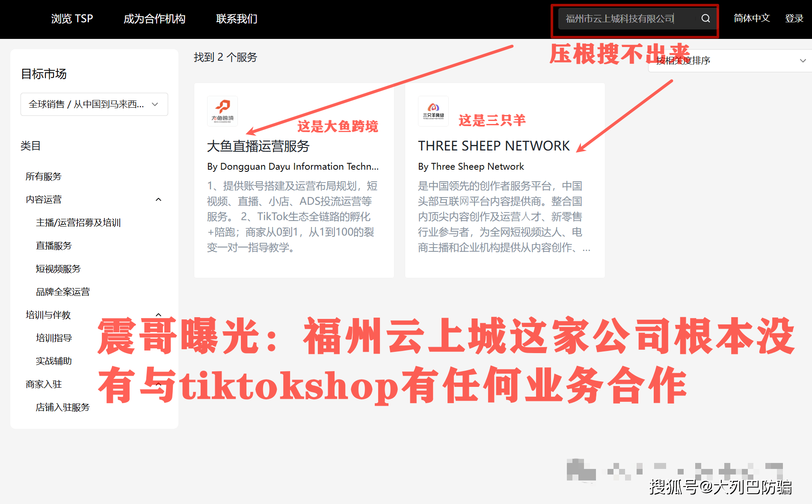
Task: Click the Three Sheep description text
Action: pyautogui.click(x=504, y=217)
